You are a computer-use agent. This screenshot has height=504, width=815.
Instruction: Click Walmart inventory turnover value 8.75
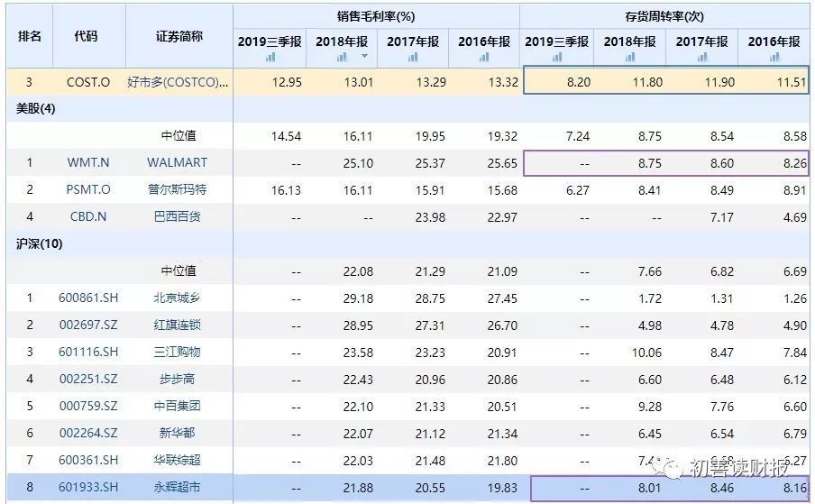650,163
